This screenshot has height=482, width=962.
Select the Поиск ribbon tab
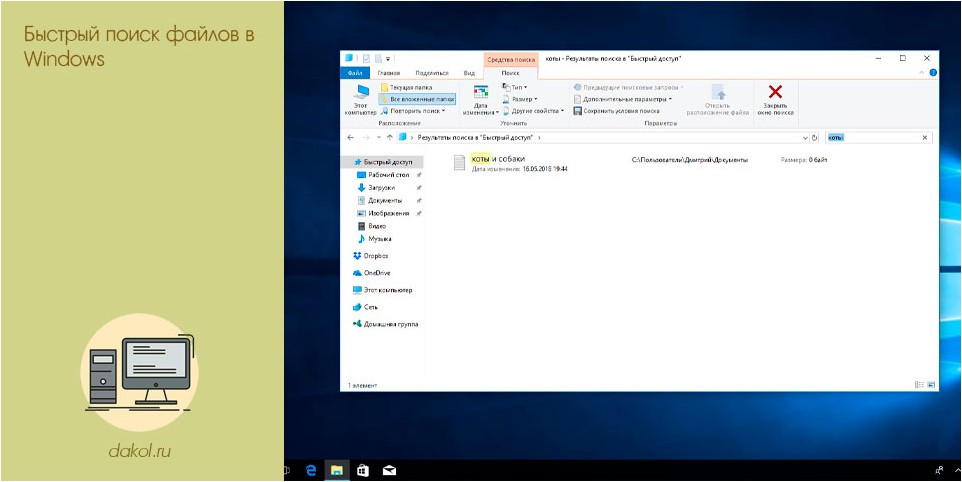click(x=510, y=73)
